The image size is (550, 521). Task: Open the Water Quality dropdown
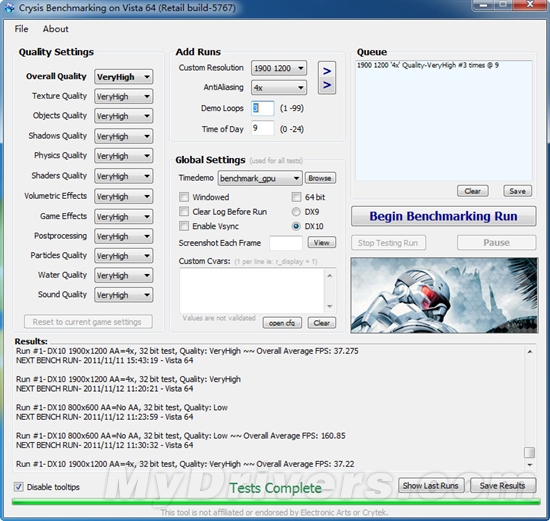click(x=123, y=275)
